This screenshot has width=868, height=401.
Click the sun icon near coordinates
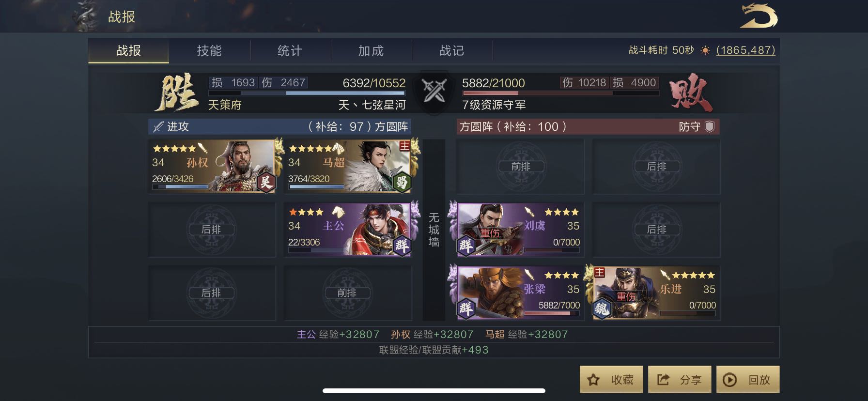[705, 50]
